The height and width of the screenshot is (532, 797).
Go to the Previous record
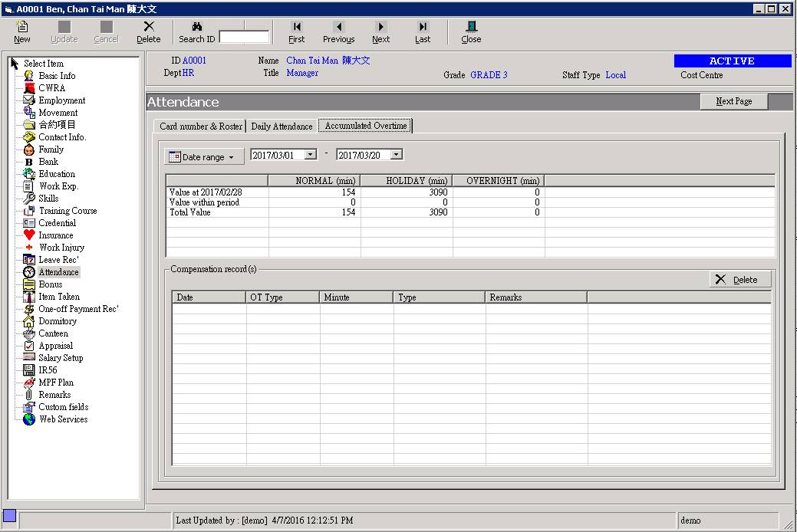338,28
